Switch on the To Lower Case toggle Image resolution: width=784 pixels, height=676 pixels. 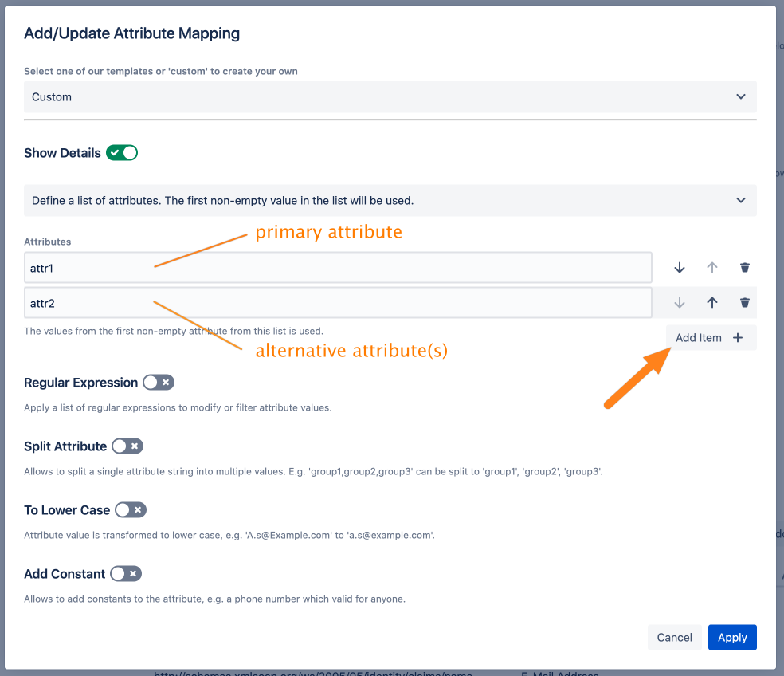pos(131,510)
